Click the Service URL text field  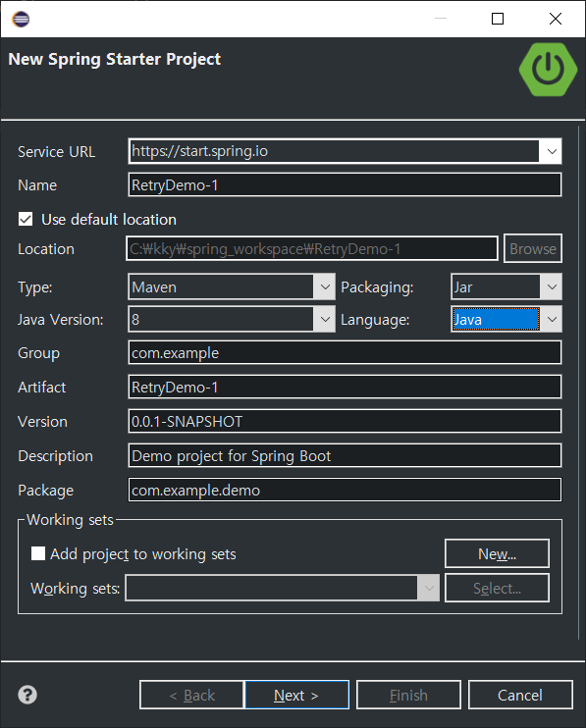click(334, 151)
